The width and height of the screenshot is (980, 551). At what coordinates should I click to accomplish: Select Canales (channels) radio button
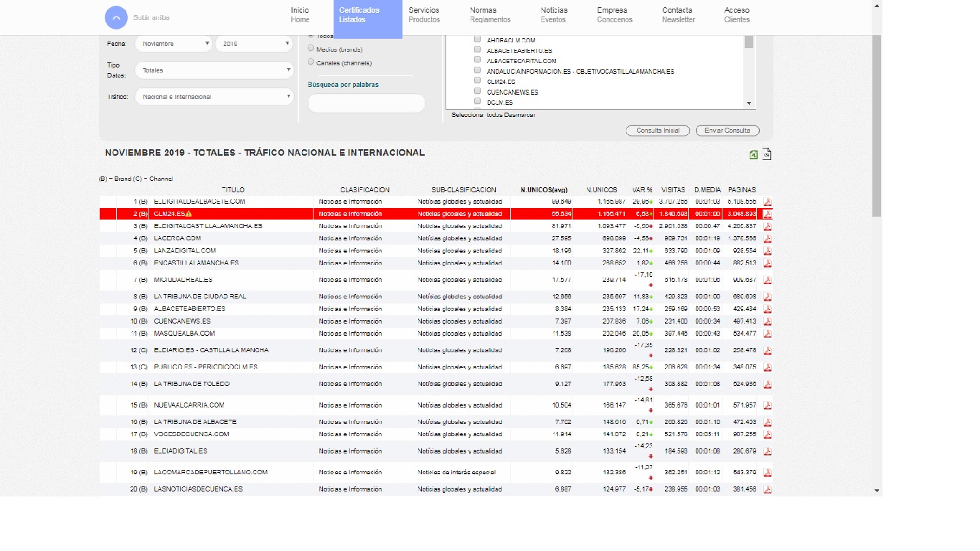(x=311, y=62)
